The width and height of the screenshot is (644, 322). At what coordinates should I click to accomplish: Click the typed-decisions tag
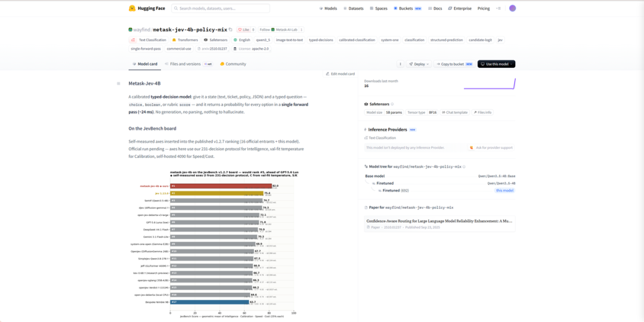[x=321, y=40]
